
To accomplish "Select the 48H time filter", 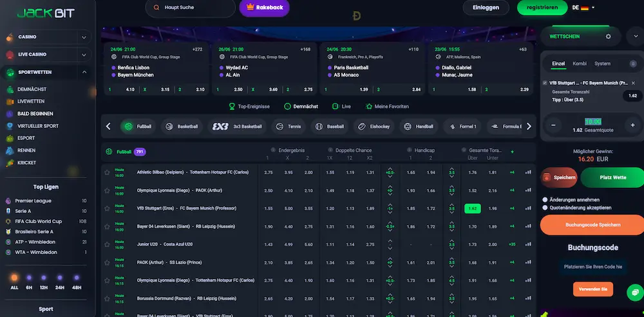I will tap(77, 282).
